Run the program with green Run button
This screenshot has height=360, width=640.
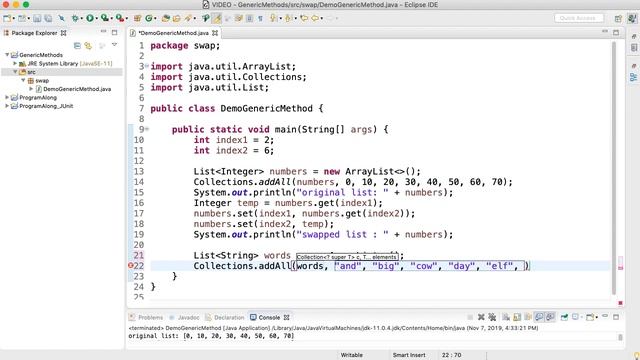[90, 18]
